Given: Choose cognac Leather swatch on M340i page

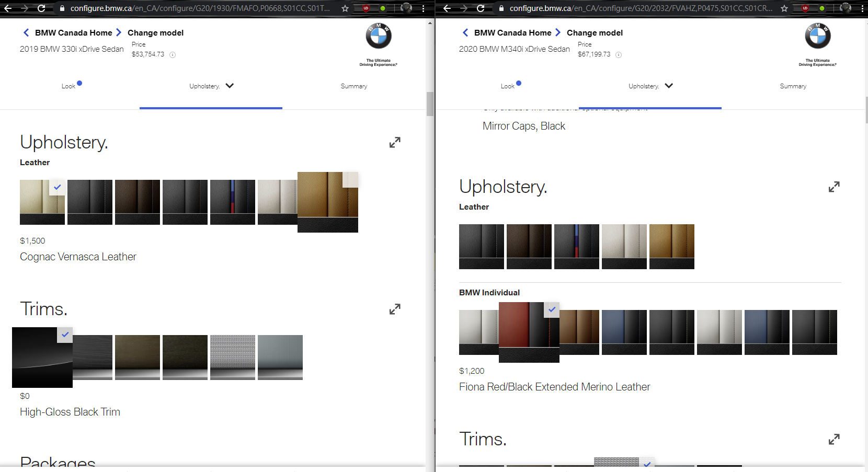Looking at the screenshot, I should [672, 247].
